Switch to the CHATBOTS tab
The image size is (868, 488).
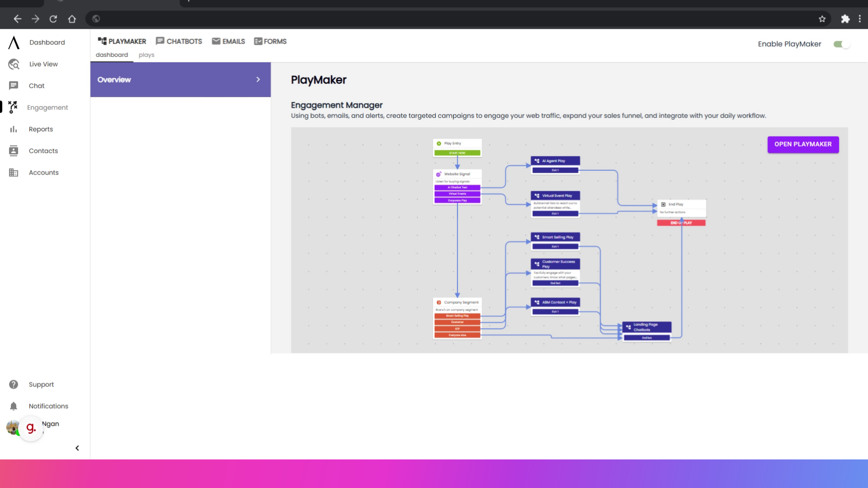click(179, 41)
